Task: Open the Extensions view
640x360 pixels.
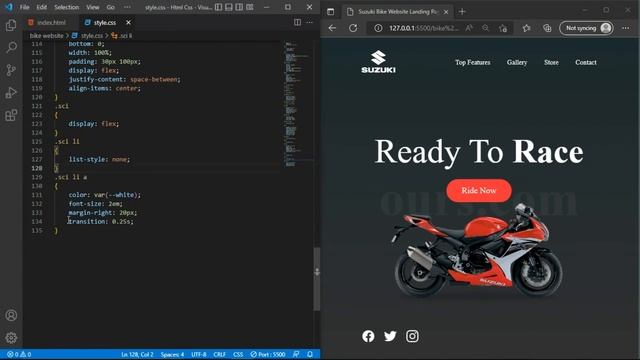Action: point(11,115)
